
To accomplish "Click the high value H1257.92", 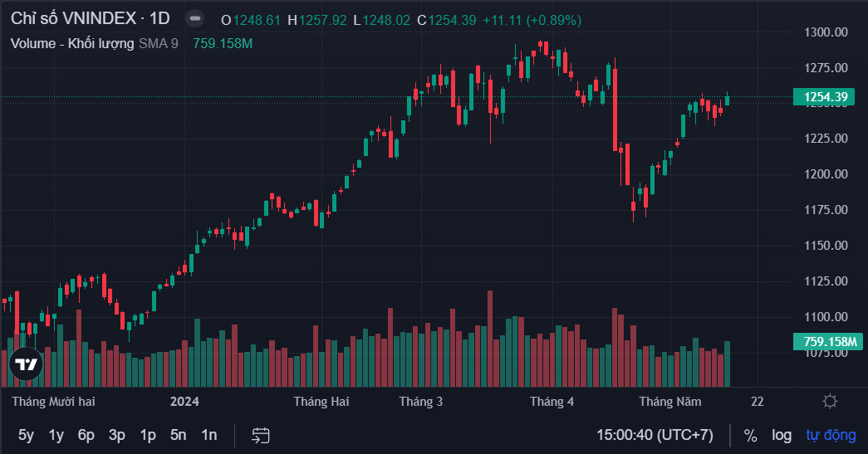I will 317,21.
